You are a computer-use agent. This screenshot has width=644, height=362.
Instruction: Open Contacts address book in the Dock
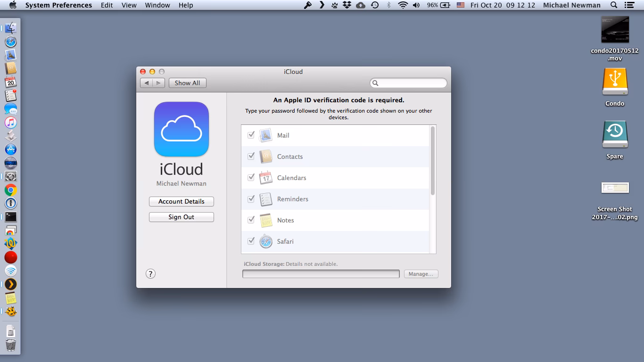(x=10, y=68)
